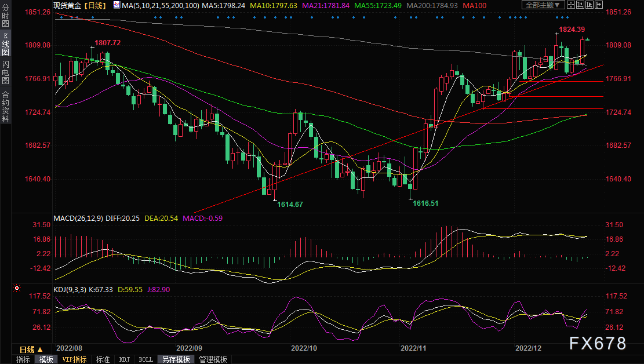Expand the 日线 period selector
The image size is (644, 364).
(31, 350)
